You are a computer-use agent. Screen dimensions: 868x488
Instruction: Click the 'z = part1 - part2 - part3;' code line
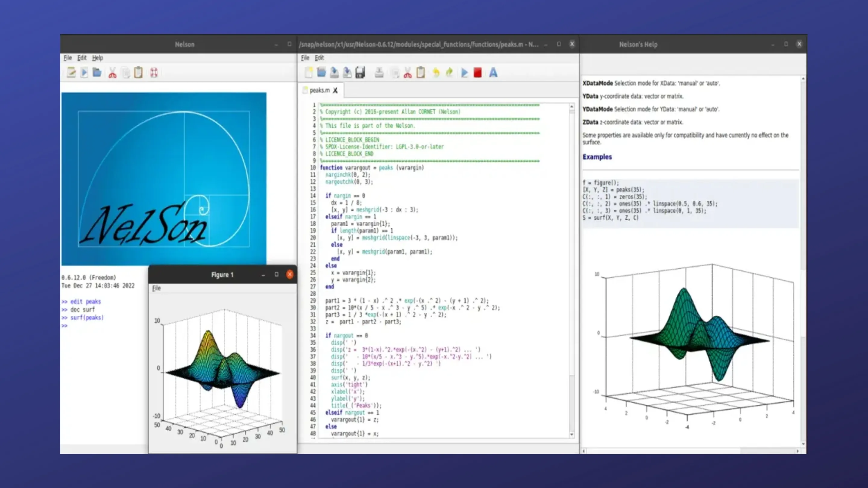point(363,322)
